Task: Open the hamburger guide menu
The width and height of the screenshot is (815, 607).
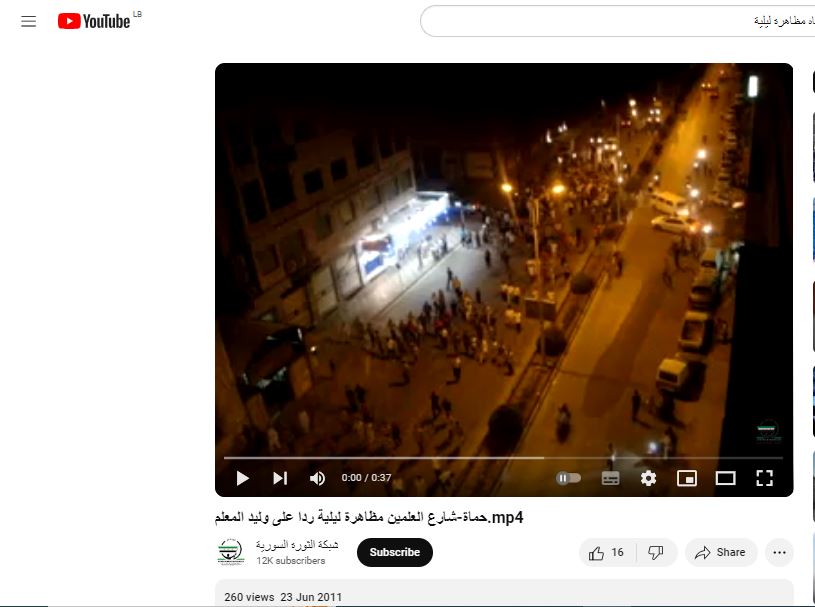Action: tap(28, 21)
